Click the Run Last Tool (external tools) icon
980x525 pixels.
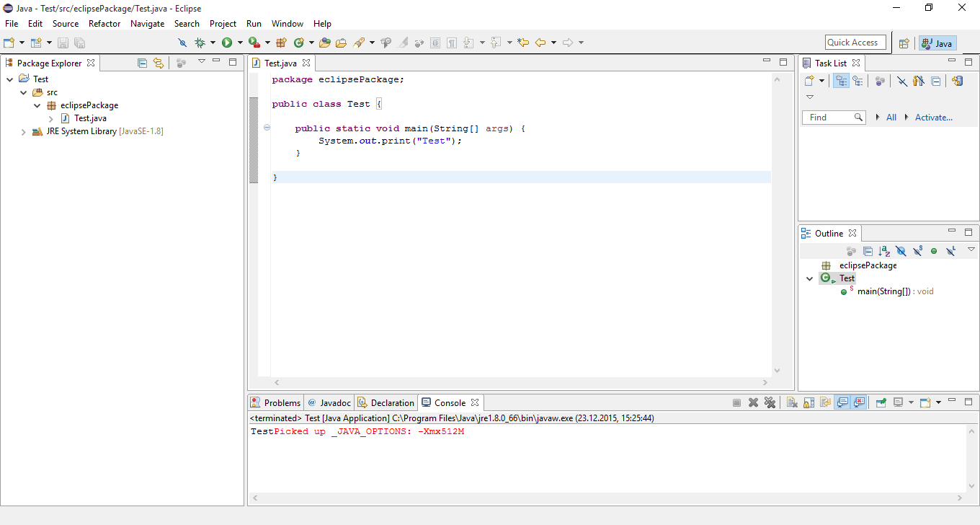tap(254, 43)
